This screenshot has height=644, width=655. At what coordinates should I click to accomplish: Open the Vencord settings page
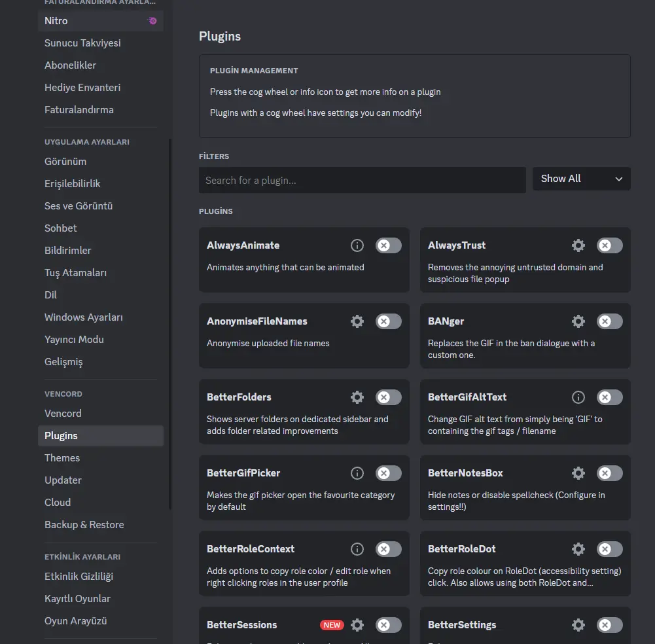[100, 414]
